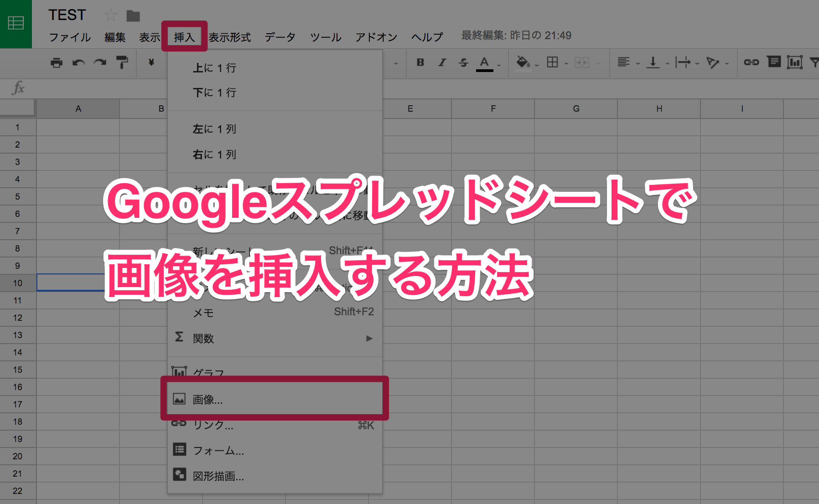
Task: Open the fill color dropdown arrow
Action: pos(537,65)
